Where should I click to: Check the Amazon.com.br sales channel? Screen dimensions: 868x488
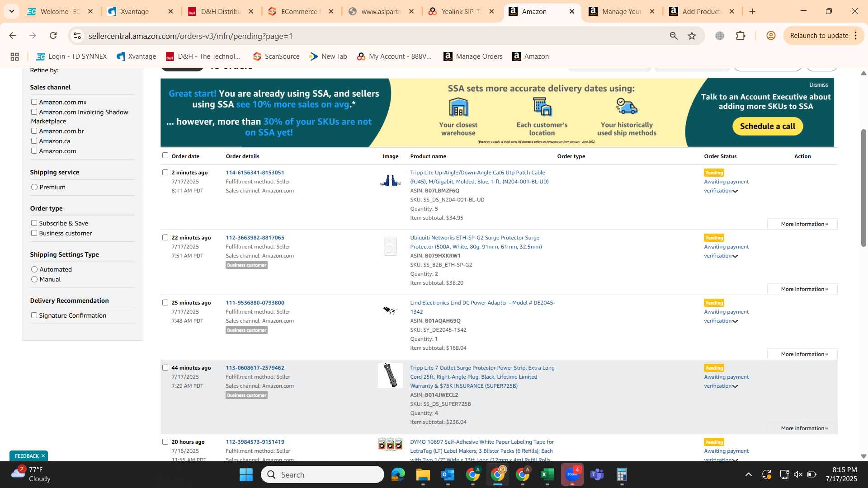pyautogui.click(x=34, y=131)
